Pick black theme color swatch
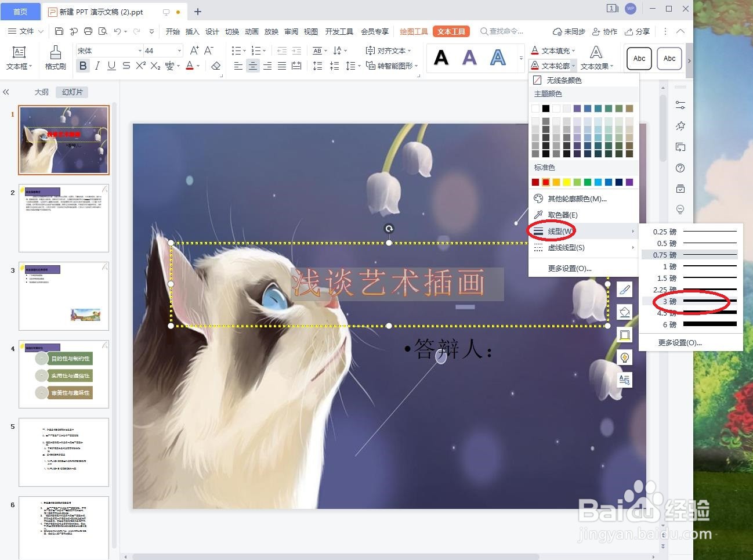753x560 pixels. (x=546, y=109)
